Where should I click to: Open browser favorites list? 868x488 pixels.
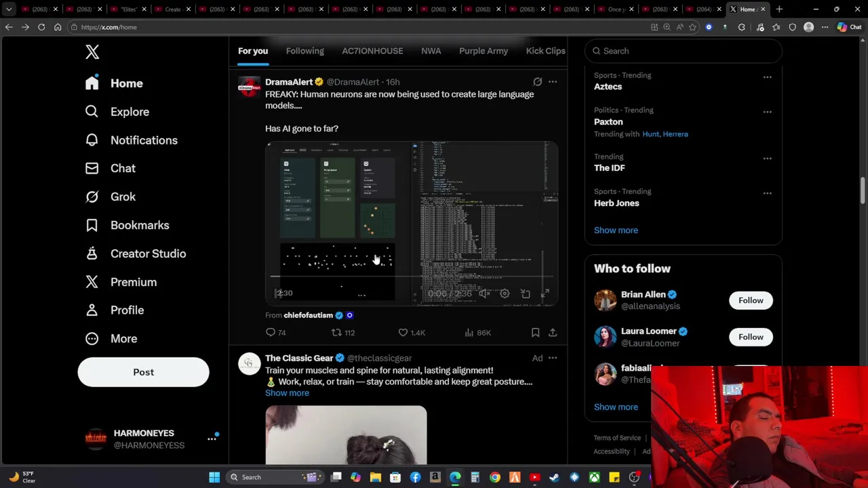click(776, 27)
